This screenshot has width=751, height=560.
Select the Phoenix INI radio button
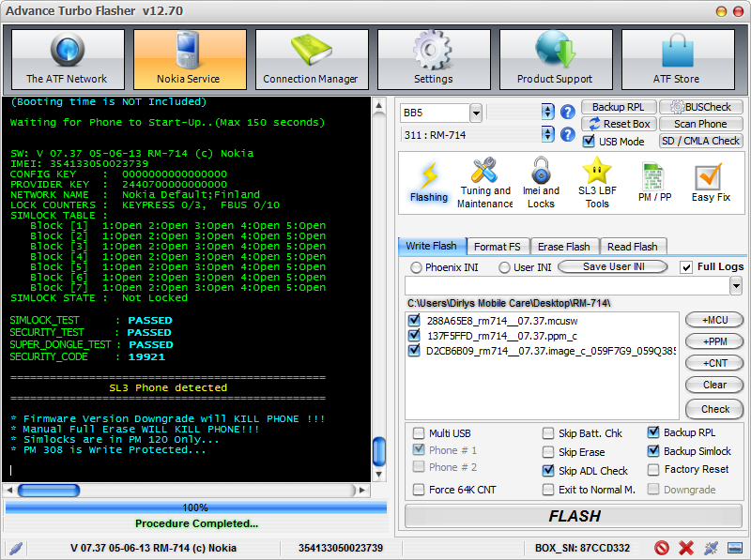416,267
